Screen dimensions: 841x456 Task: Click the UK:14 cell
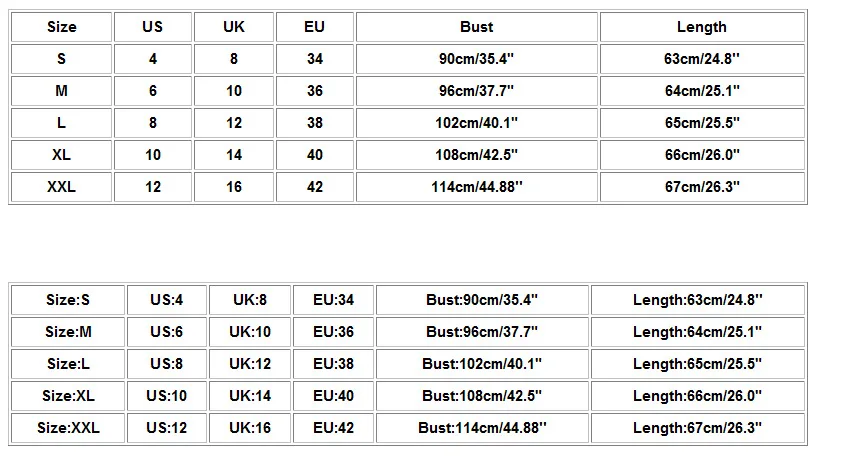[x=250, y=396]
